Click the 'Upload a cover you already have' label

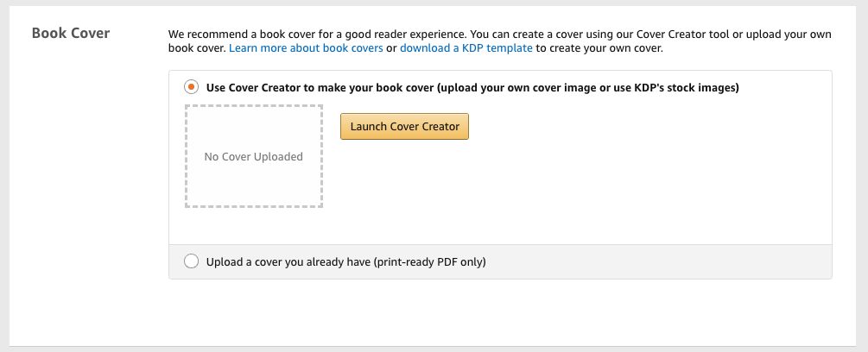click(x=289, y=261)
